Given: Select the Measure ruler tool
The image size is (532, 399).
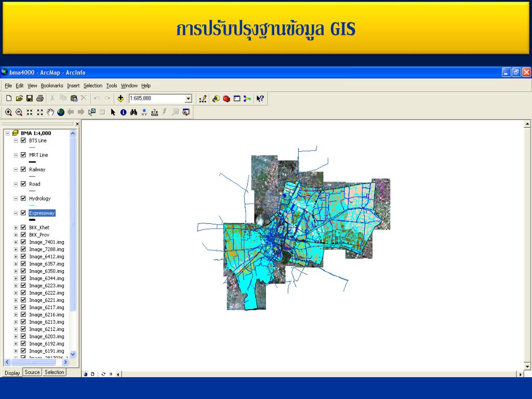Looking at the screenshot, I should pos(155,112).
